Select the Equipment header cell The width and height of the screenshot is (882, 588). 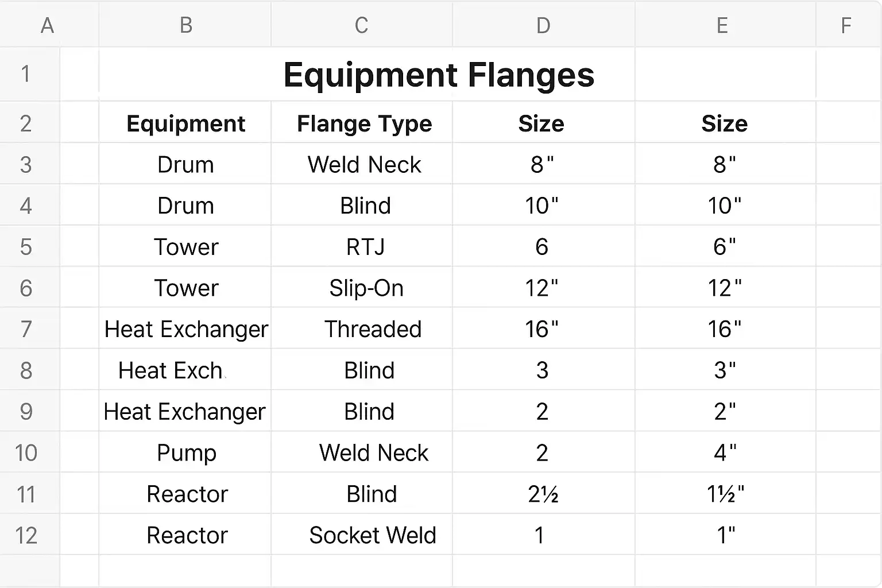[x=185, y=123]
